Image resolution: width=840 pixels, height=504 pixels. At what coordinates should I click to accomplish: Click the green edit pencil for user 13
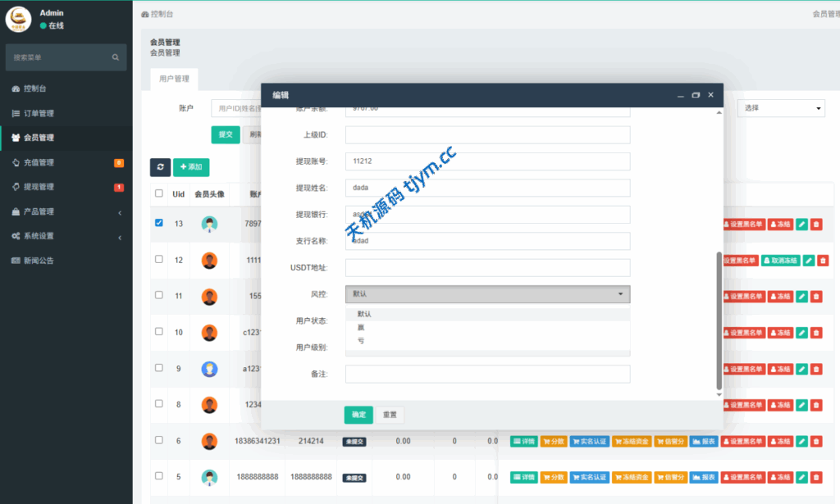point(801,225)
